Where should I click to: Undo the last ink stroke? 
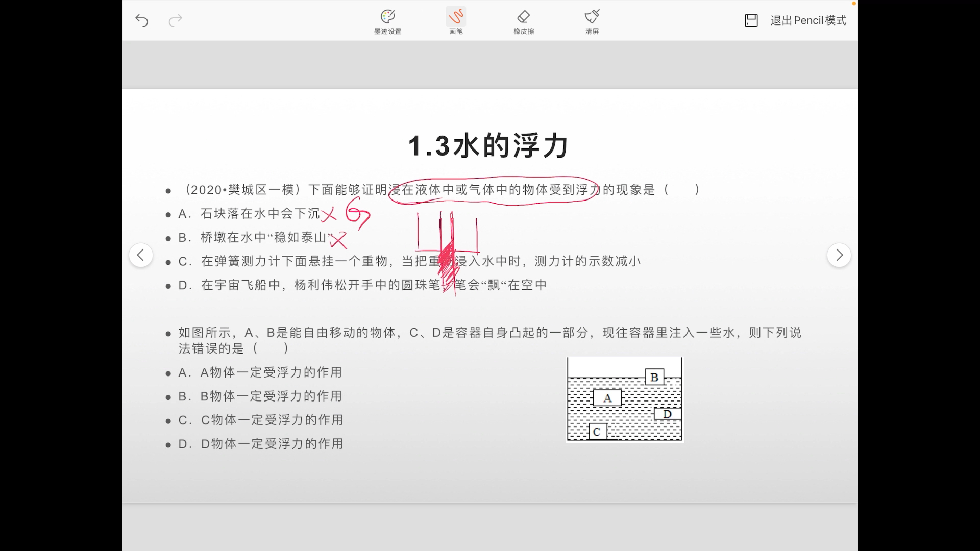pos(142,20)
